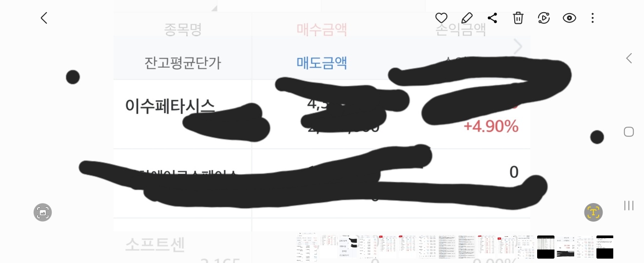
Task: Share this image via share icon
Action: point(492,18)
